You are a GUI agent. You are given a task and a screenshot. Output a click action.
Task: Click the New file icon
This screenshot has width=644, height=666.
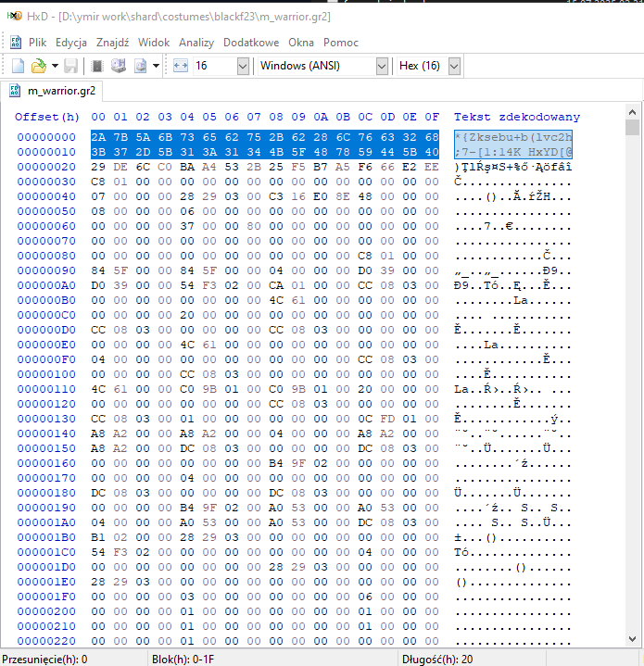[x=18, y=66]
